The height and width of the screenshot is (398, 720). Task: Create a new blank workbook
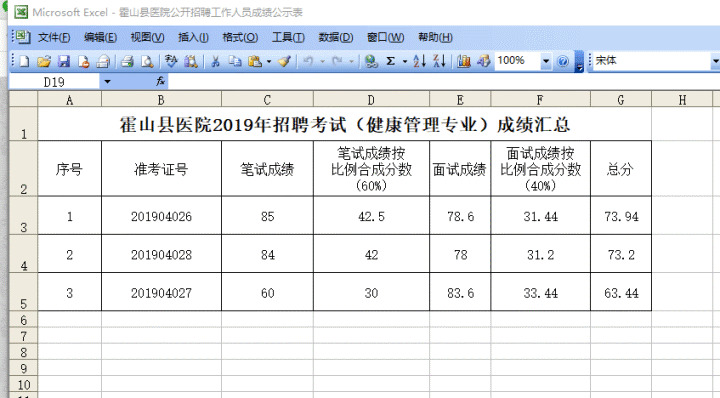coord(24,61)
